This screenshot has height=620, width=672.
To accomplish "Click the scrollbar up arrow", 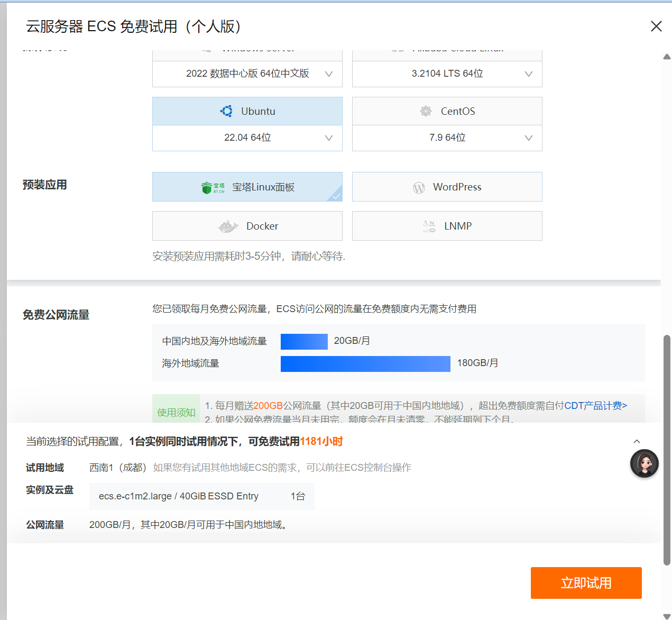I will pyautogui.click(x=667, y=57).
